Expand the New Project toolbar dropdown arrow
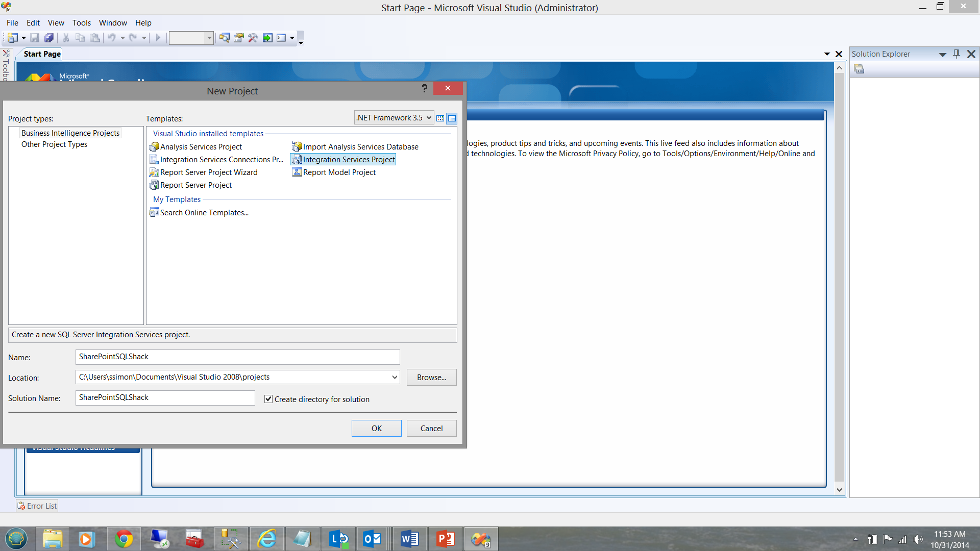The image size is (980, 551). click(x=23, y=38)
